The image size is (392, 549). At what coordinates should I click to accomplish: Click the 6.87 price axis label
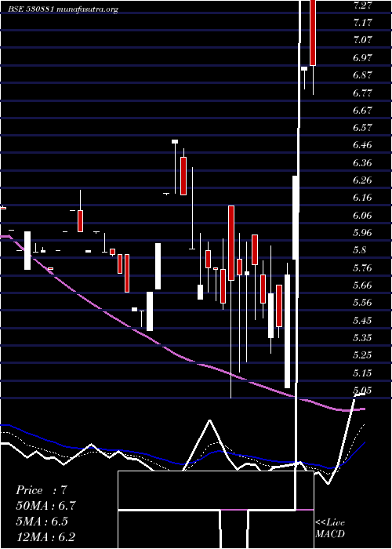[362, 75]
